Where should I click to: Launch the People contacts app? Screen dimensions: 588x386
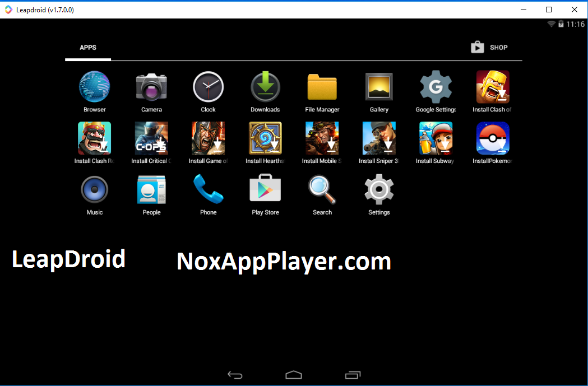[x=151, y=189]
